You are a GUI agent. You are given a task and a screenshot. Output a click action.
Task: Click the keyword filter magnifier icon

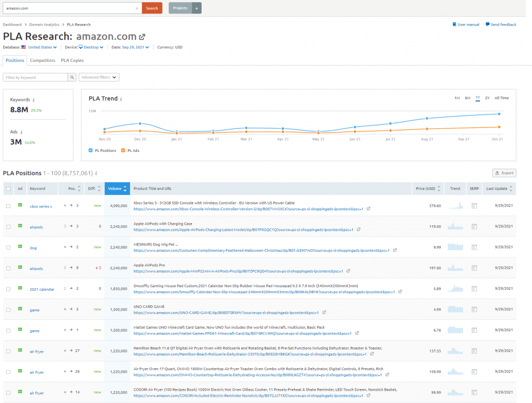coord(72,77)
